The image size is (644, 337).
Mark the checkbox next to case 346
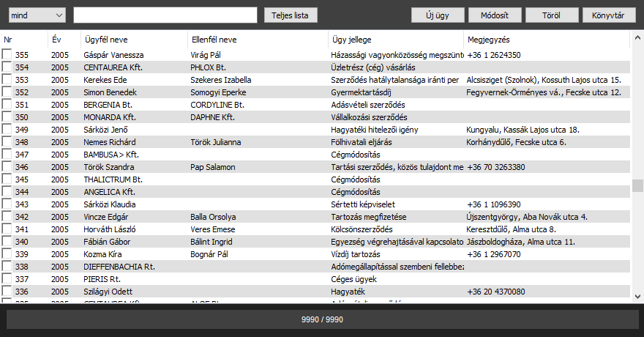coord(7,167)
